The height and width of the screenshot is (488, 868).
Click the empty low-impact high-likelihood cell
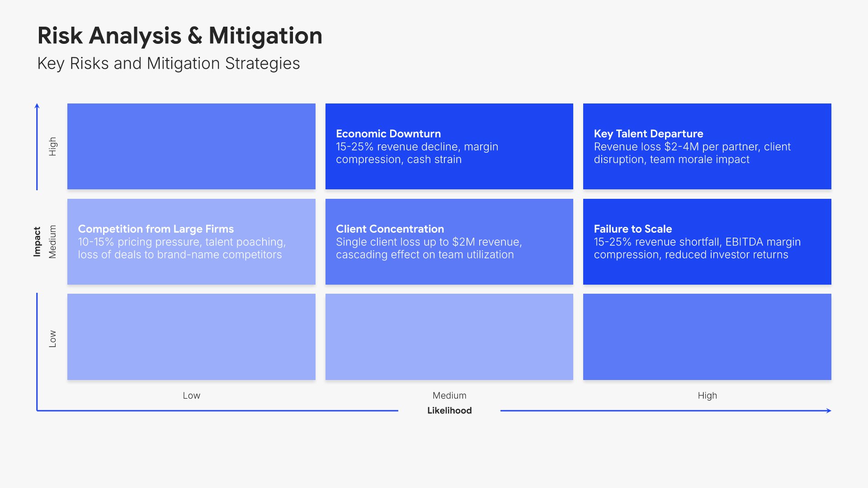(x=707, y=337)
